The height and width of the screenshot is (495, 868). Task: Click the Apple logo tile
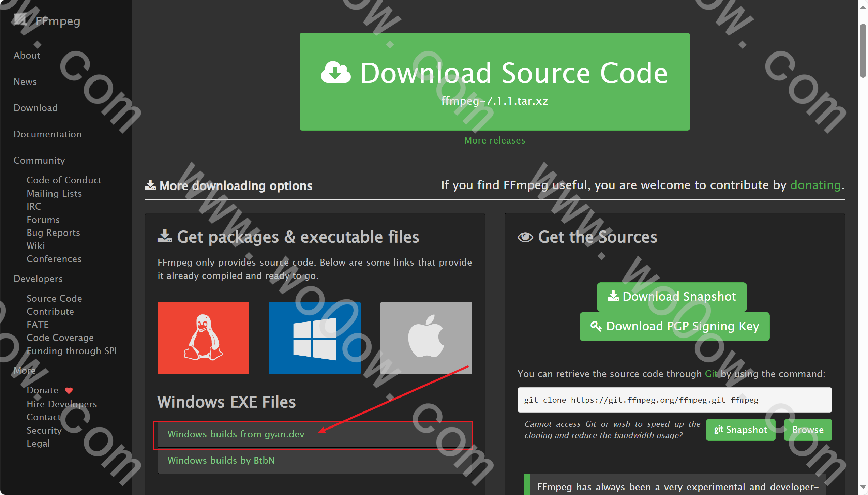[426, 338]
